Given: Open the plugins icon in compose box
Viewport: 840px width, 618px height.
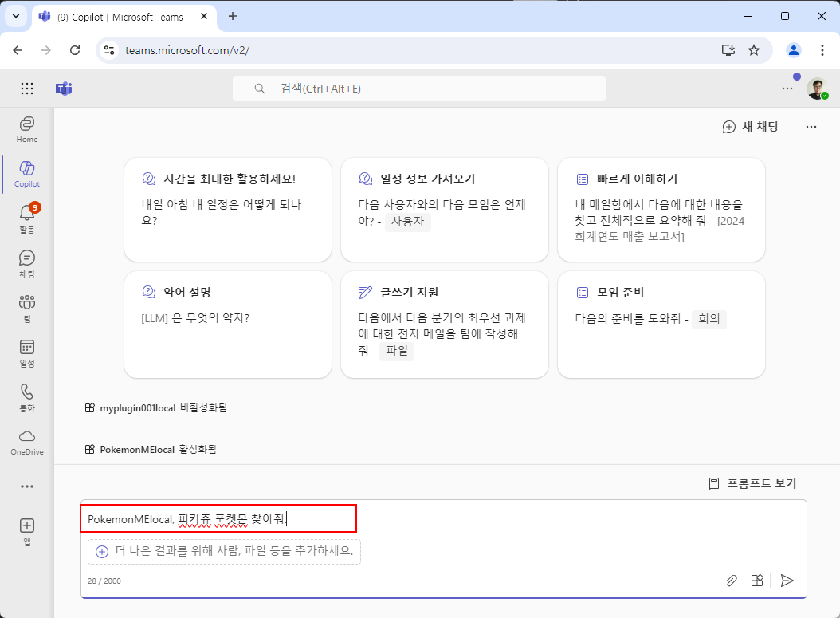Looking at the screenshot, I should click(x=757, y=581).
